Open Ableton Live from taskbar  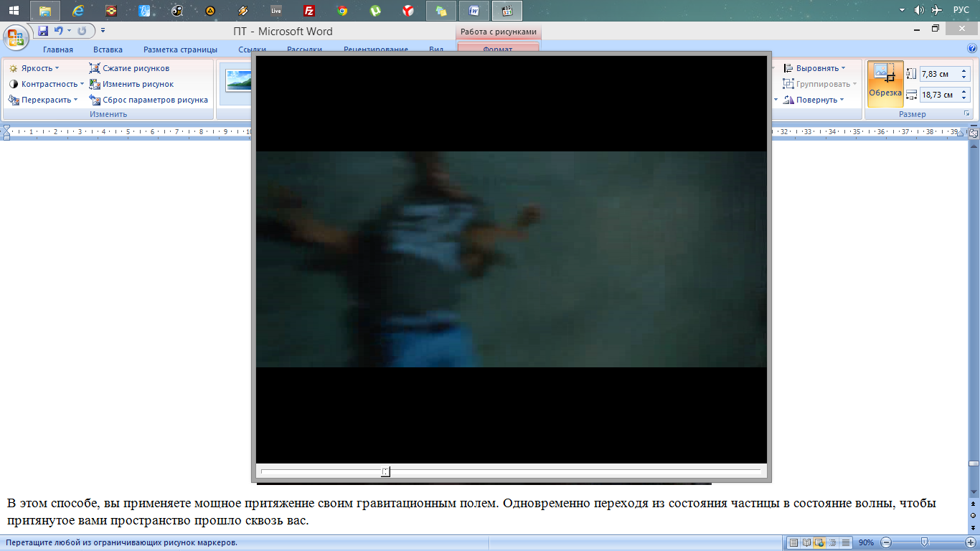coord(276,11)
